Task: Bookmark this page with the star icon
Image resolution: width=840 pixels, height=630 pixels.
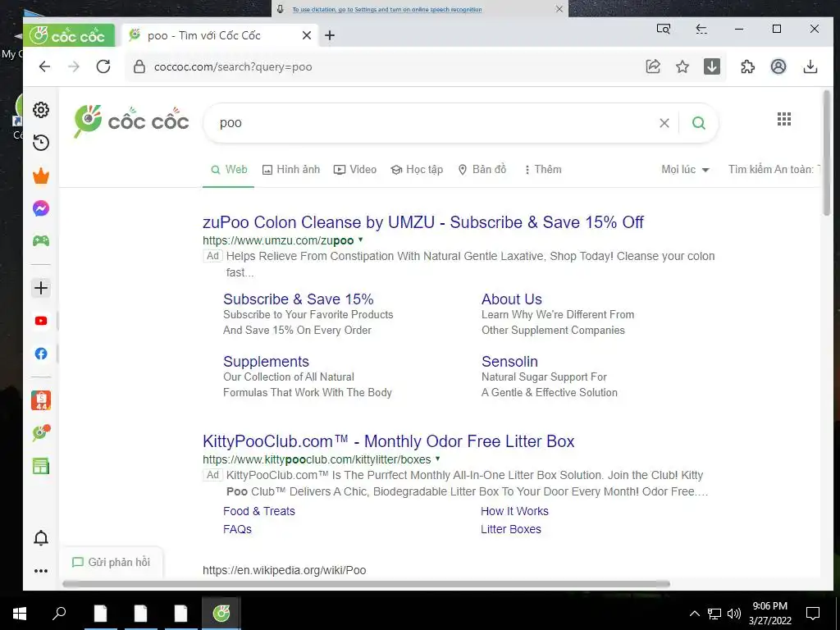Action: point(682,66)
